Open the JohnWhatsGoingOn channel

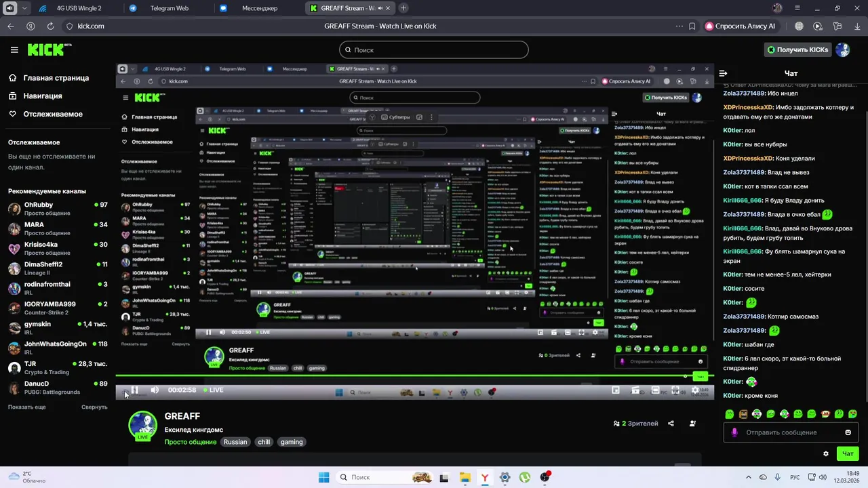[58, 348]
